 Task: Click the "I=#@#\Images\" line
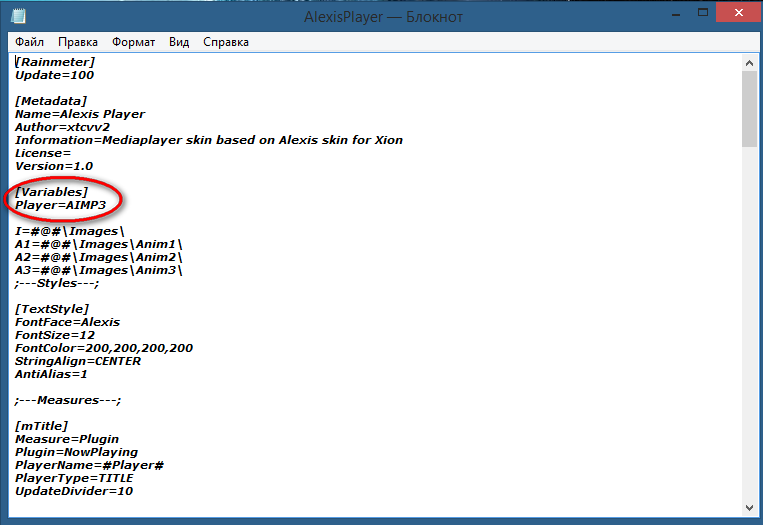click(70, 231)
